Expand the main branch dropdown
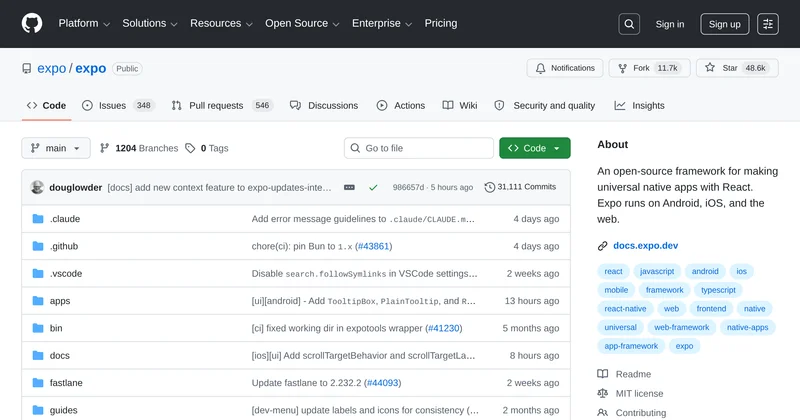Viewport: 800px width, 420px height. [x=56, y=148]
